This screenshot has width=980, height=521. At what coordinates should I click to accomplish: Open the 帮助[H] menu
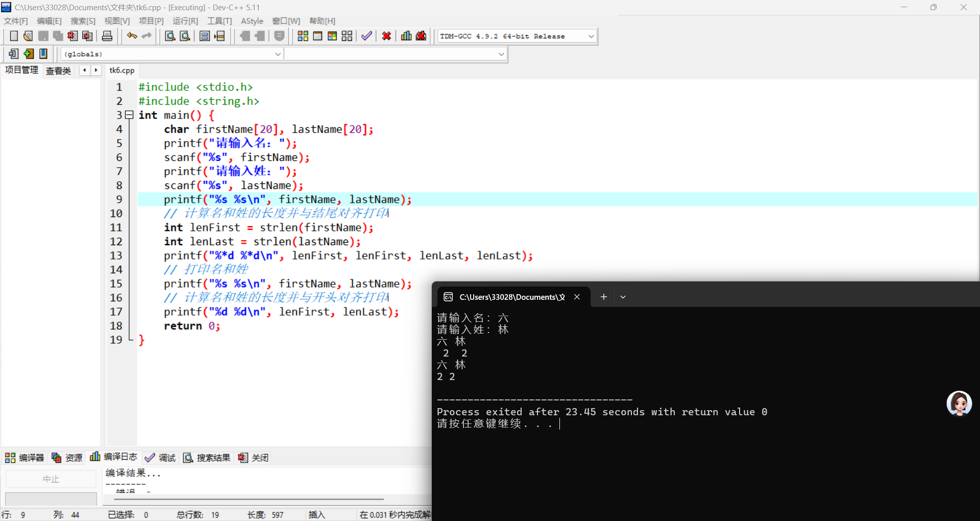pos(322,21)
